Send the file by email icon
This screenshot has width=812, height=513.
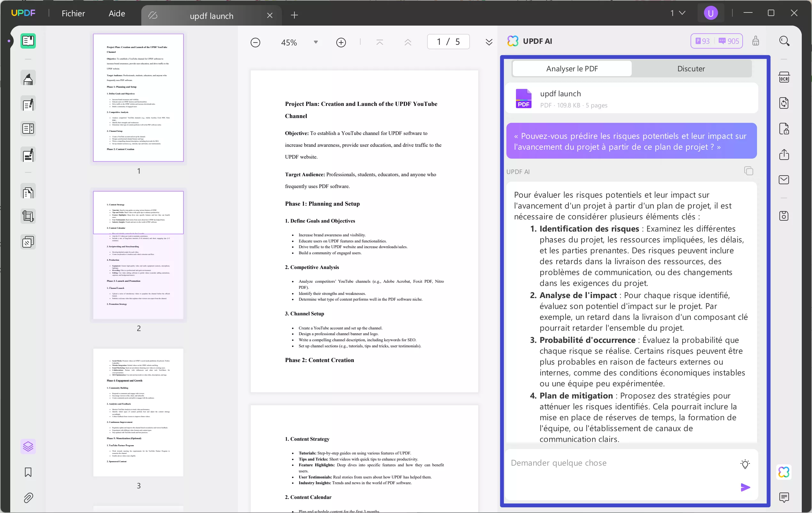click(x=784, y=180)
